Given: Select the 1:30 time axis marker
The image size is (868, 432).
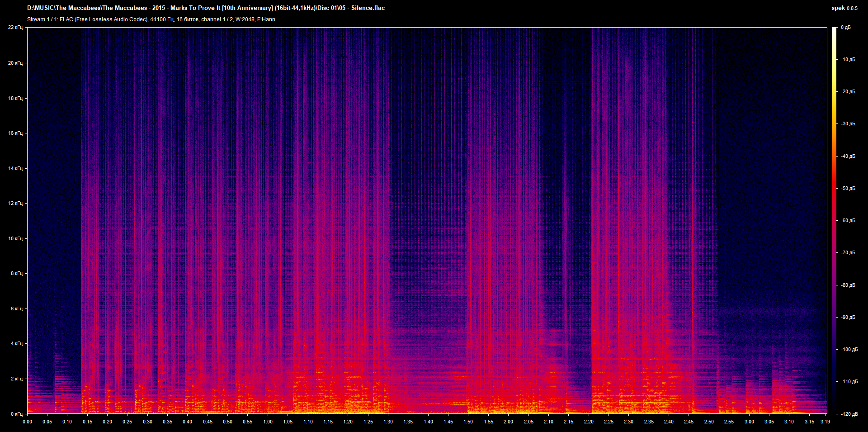Looking at the screenshot, I should 388,422.
